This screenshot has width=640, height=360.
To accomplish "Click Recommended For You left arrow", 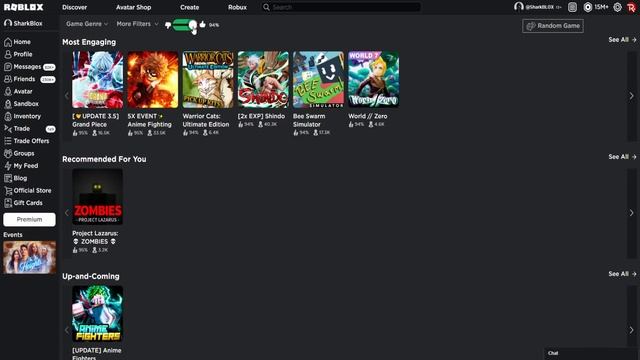I will 67,213.
